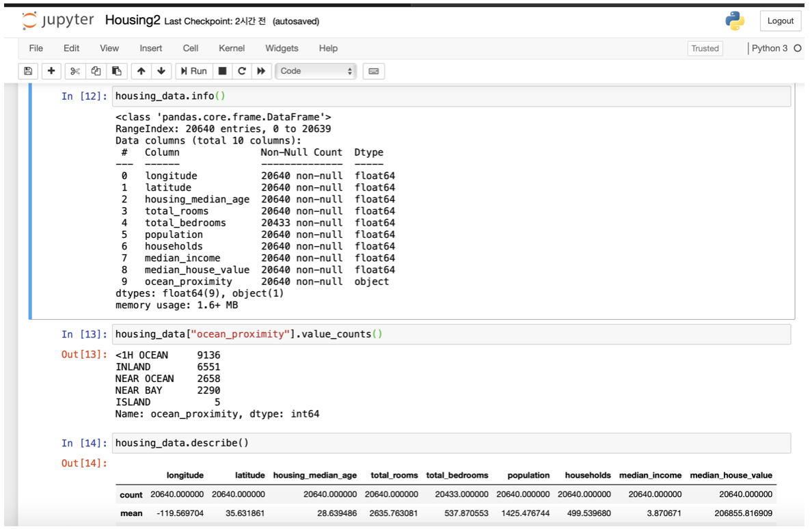The image size is (812, 529).
Task: Click the RangeIndex entries line
Action: [x=224, y=129]
